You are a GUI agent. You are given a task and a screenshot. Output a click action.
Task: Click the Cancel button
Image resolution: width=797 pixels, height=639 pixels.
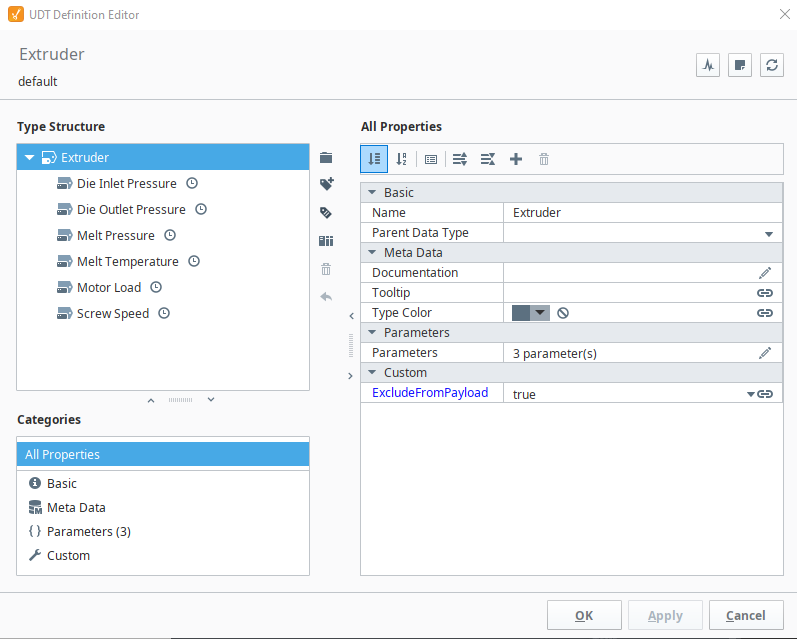tap(746, 615)
